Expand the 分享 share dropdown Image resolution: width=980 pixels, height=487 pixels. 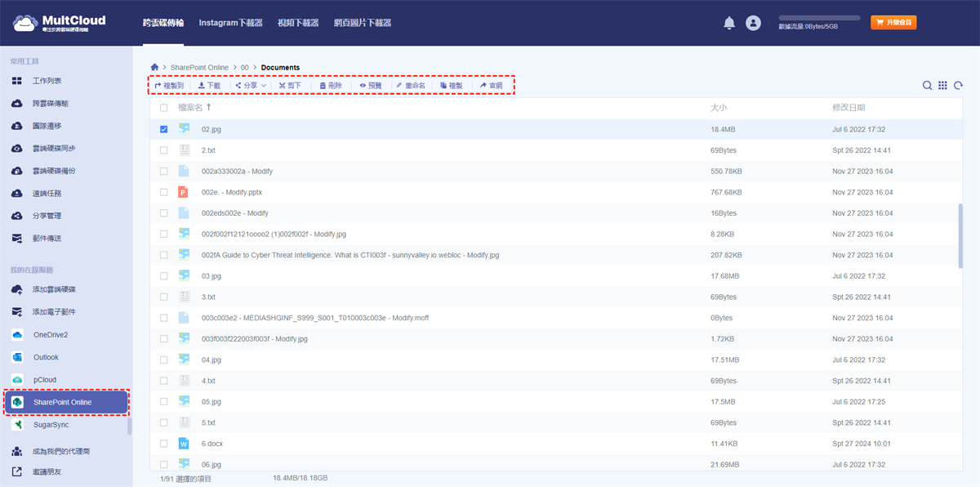pos(251,85)
